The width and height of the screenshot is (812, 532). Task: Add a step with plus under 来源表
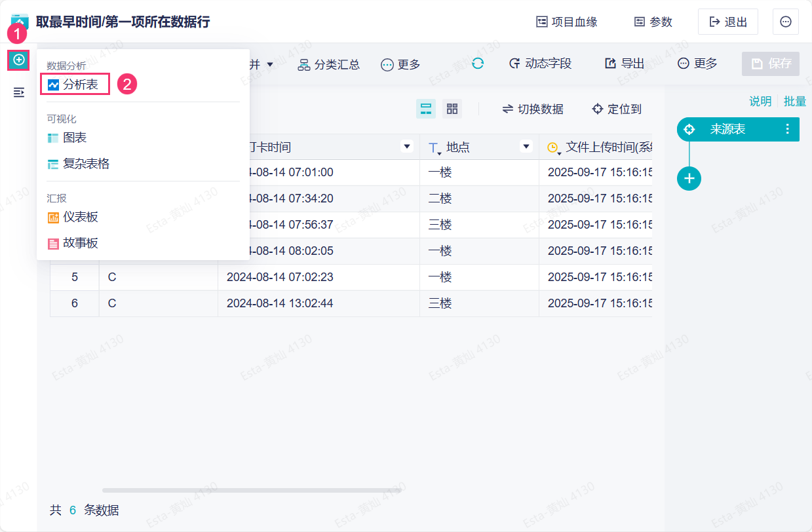(689, 178)
